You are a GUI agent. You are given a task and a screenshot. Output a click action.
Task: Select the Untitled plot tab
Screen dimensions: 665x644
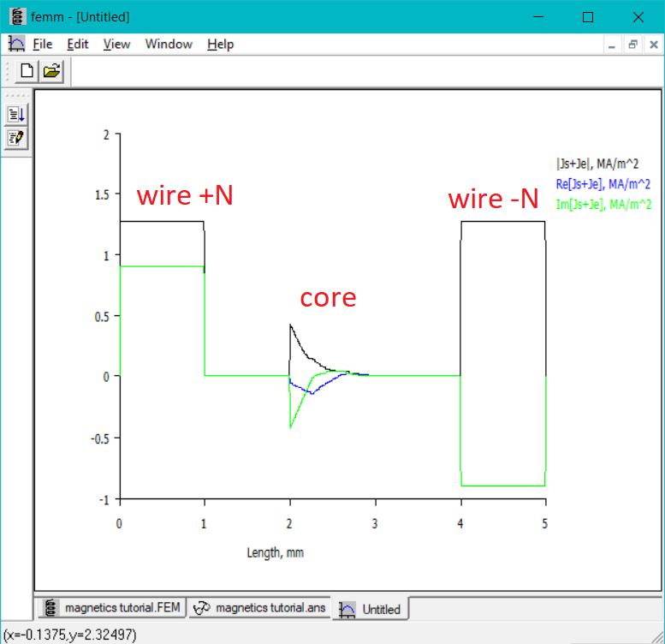click(371, 609)
